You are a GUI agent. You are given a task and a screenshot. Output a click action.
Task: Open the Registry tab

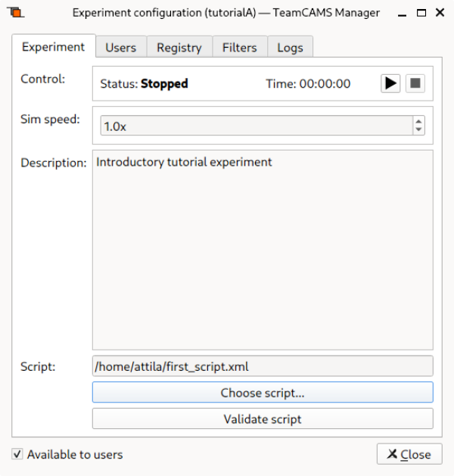coord(179,48)
